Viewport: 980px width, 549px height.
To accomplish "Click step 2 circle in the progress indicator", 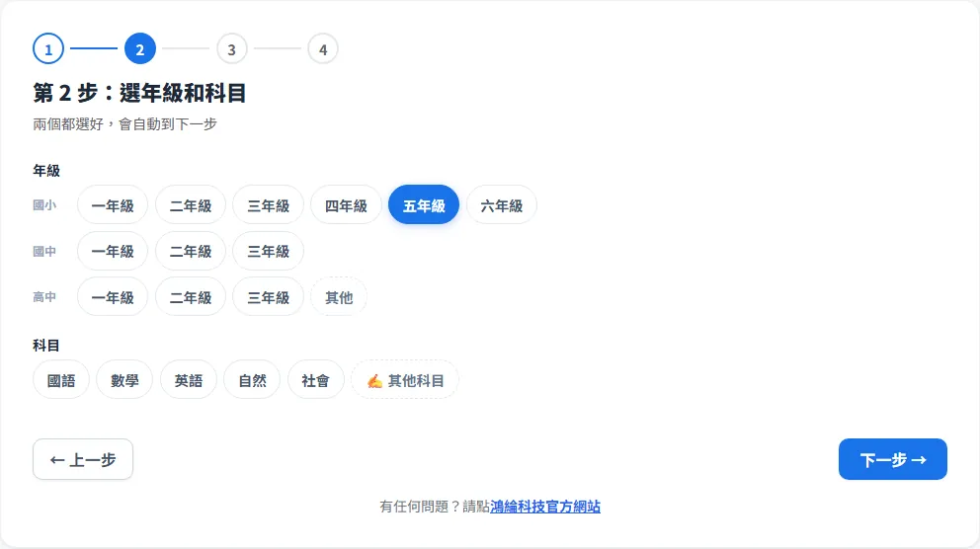I will pos(140,48).
